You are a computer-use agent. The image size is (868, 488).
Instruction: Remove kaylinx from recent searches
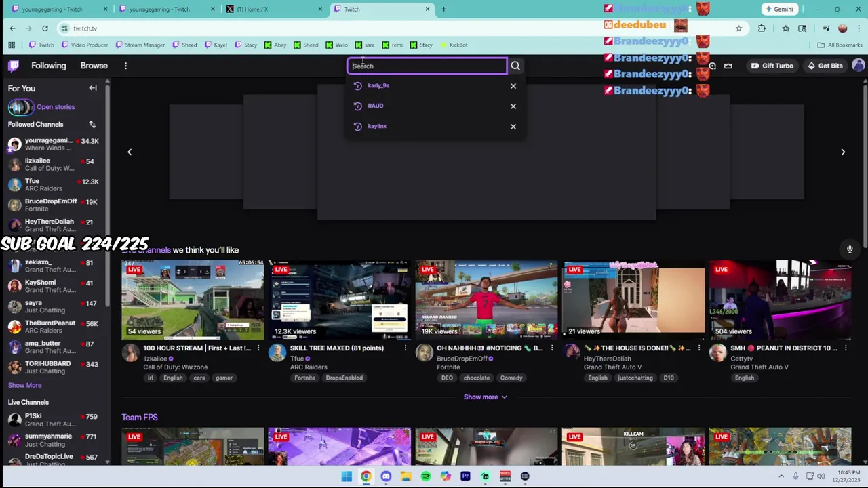[513, 127]
